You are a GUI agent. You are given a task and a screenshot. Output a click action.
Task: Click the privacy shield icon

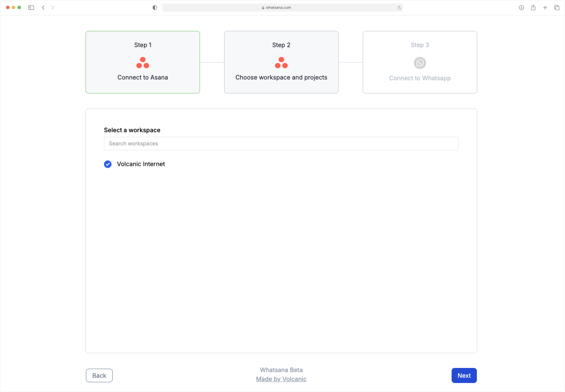[x=155, y=8]
